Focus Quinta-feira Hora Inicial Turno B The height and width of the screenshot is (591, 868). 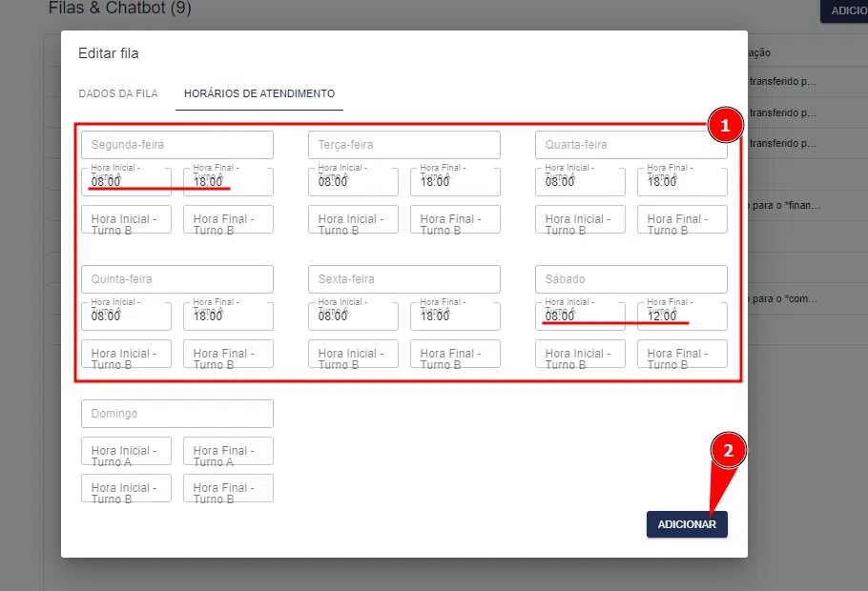click(126, 354)
